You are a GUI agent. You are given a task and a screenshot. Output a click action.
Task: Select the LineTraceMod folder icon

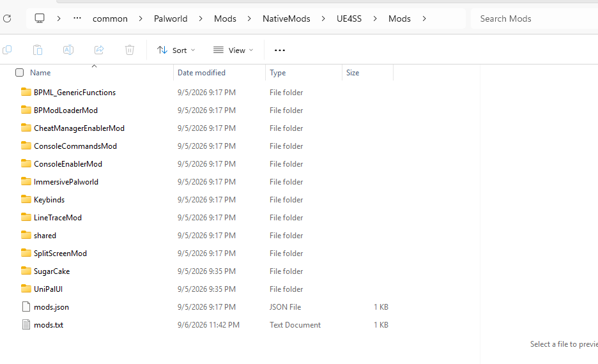click(26, 217)
